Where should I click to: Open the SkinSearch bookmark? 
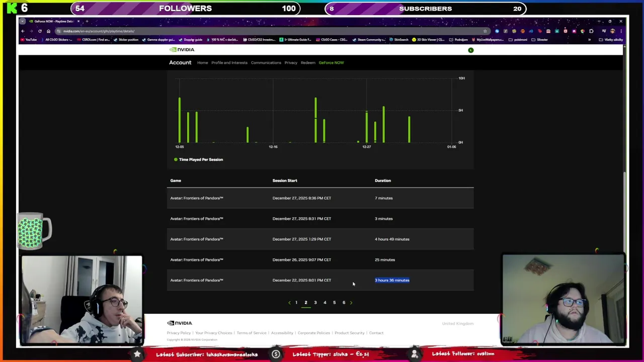399,40
